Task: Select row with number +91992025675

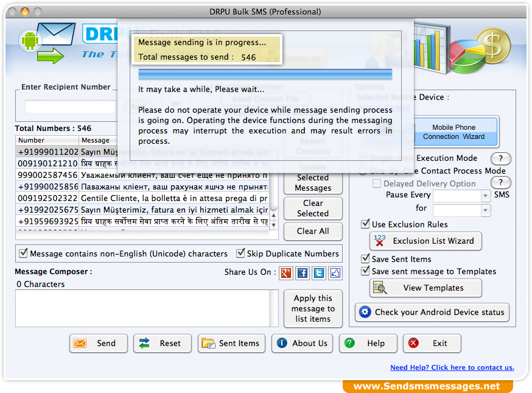Action: pyautogui.click(x=142, y=210)
